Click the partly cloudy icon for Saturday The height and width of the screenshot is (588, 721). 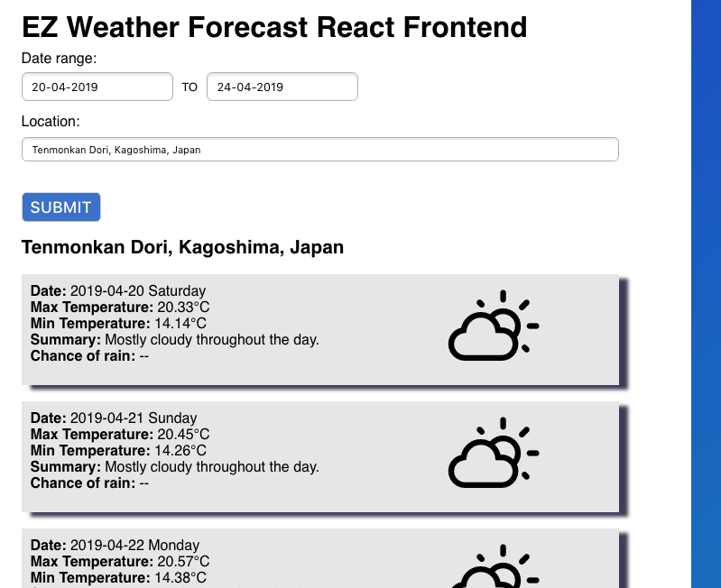(x=493, y=326)
